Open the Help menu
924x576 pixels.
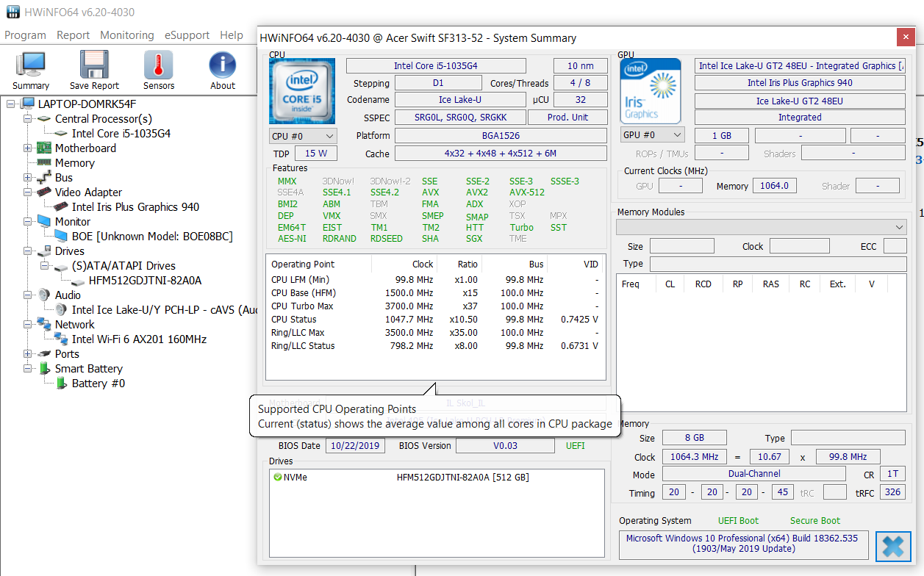pyautogui.click(x=231, y=35)
